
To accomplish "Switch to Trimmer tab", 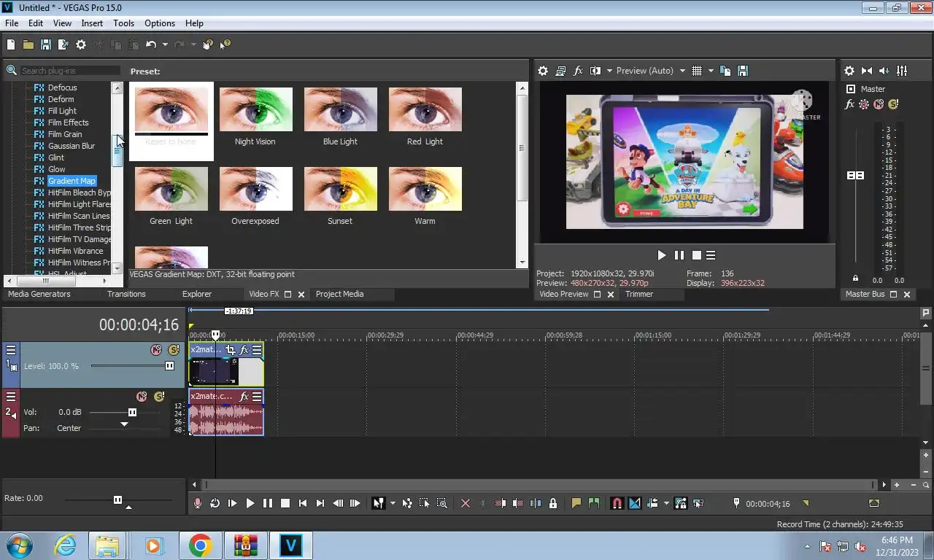I will point(639,294).
